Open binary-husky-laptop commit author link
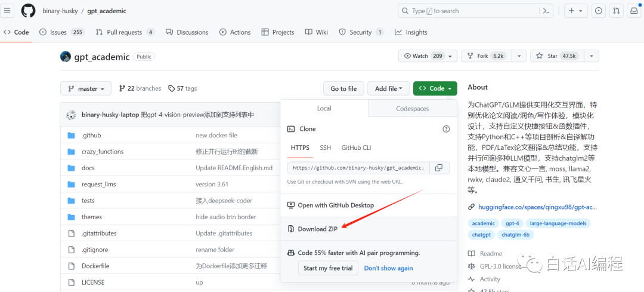 click(110, 115)
